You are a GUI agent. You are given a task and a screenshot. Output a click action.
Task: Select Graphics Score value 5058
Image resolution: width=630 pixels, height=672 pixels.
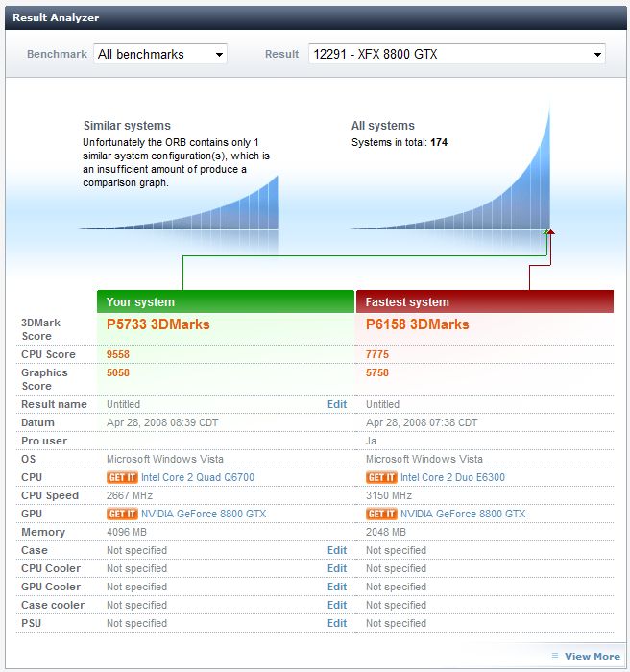coord(118,372)
